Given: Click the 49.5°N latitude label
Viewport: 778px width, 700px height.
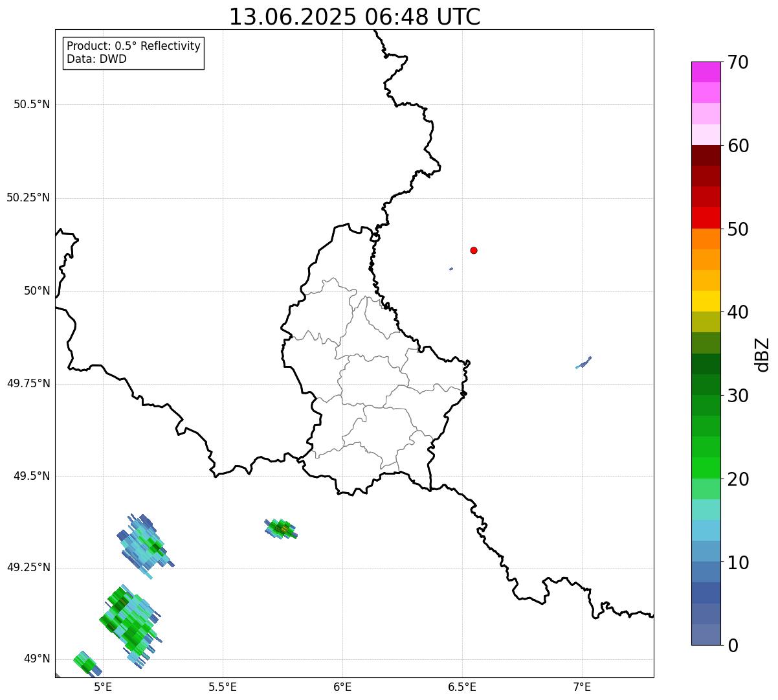Looking at the screenshot, I should [x=32, y=476].
